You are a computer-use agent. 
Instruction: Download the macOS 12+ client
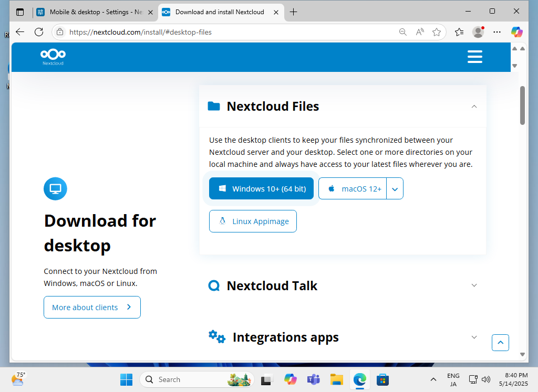pos(353,189)
